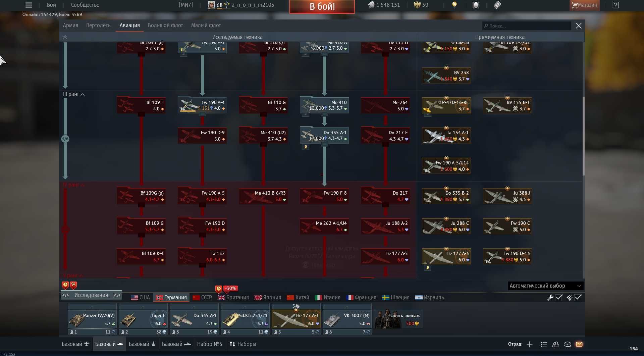The width and height of the screenshot is (644, 356).
Task: Collapse the IV ранг section
Action: click(74, 185)
